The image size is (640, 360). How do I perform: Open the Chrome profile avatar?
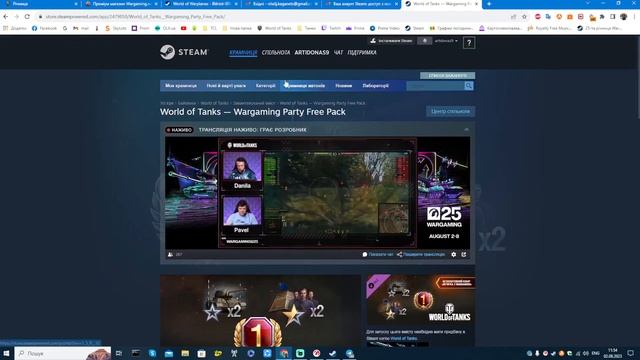coord(624,17)
